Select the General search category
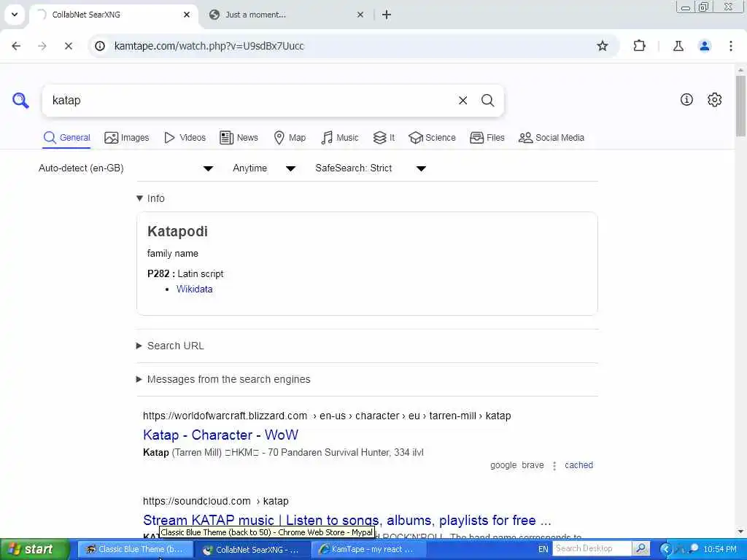The height and width of the screenshot is (560, 747). coord(66,138)
